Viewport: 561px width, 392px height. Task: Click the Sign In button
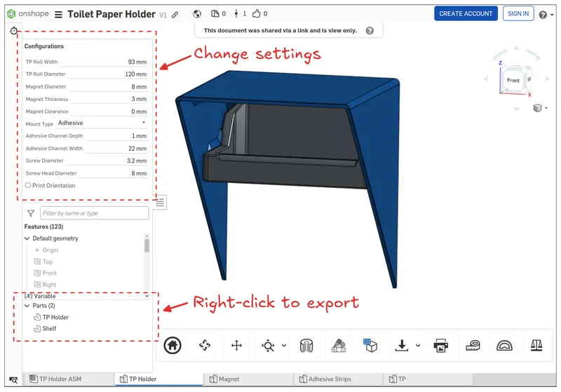(x=518, y=13)
